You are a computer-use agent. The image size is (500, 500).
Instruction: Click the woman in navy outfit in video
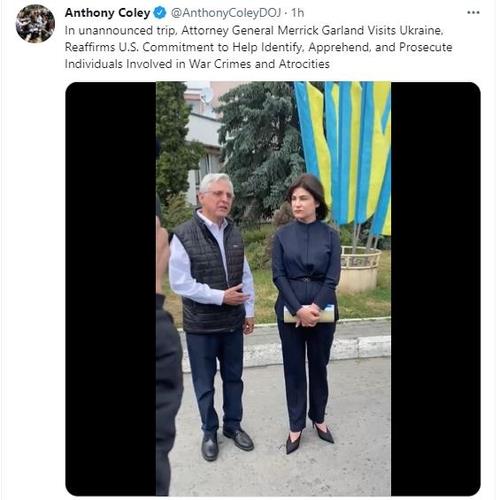(x=306, y=313)
